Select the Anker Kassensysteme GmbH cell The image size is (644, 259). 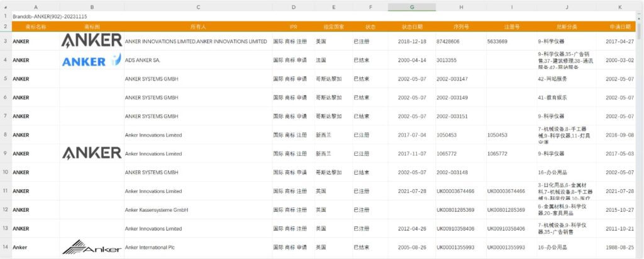198,209
